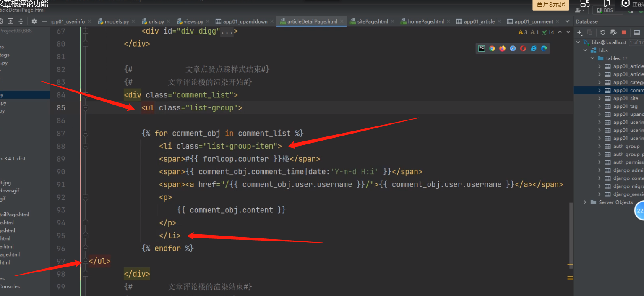The image size is (644, 296).
Task: Go to next highlighted error arrow
Action: pyautogui.click(x=568, y=32)
